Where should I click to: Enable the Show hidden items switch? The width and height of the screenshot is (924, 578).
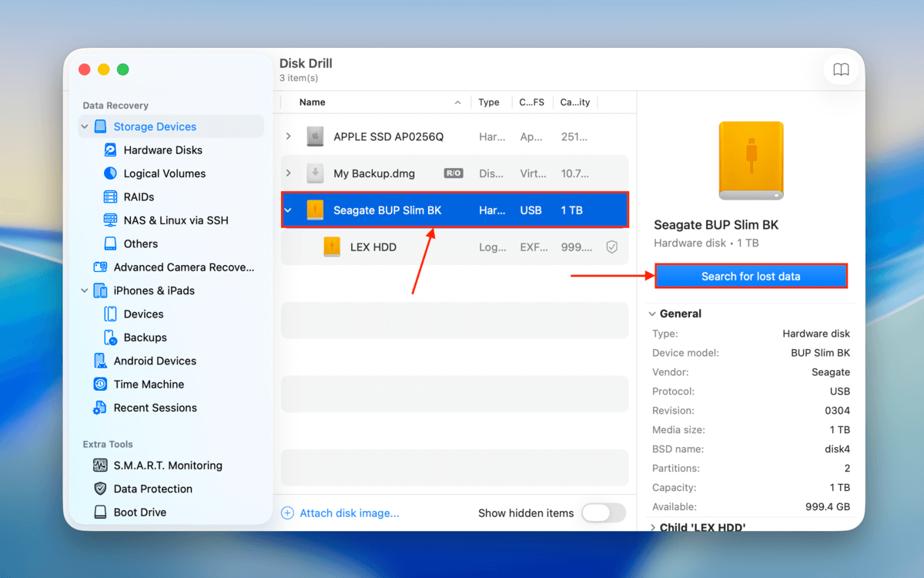point(604,512)
